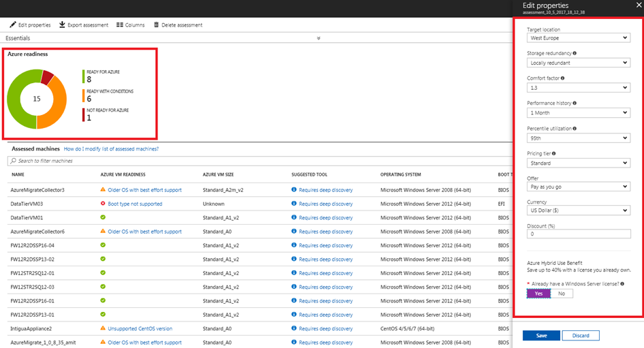This screenshot has width=644, height=348.
Task: Click the Columns grid icon
Action: [x=119, y=25]
